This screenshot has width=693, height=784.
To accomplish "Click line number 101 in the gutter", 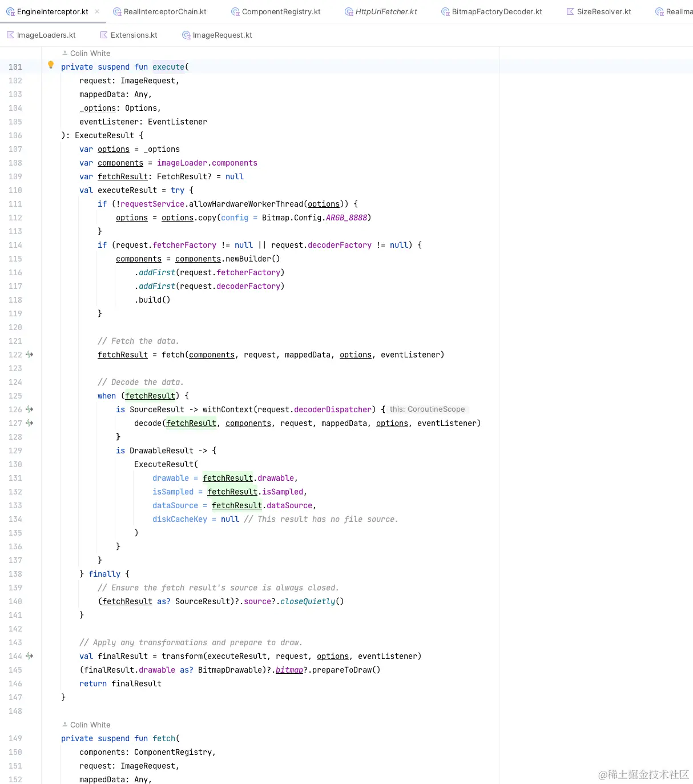I will point(15,67).
